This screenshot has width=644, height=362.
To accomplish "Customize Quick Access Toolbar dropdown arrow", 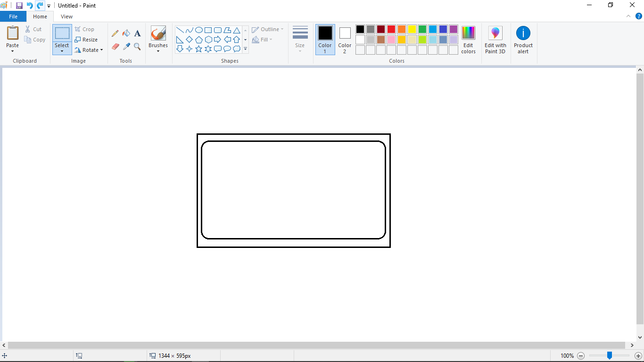I will coord(49,6).
